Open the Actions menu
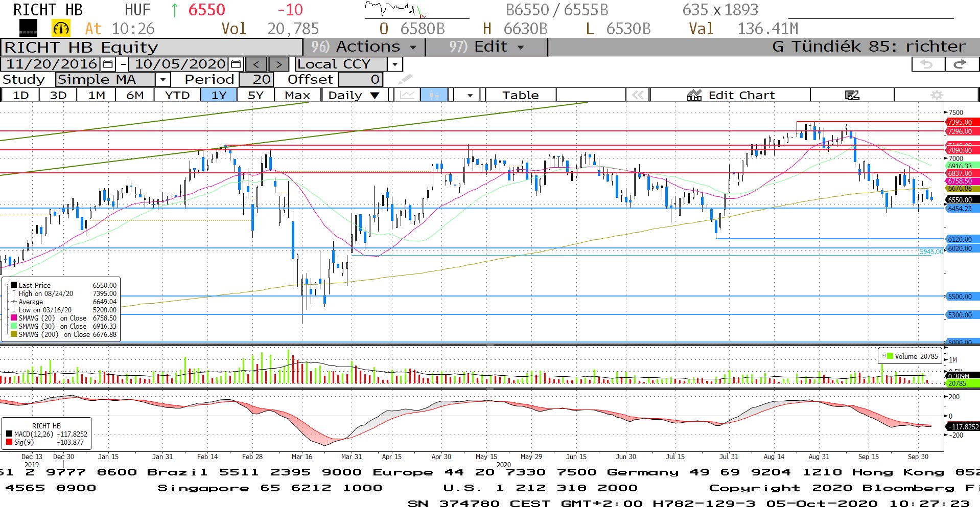 click(364, 47)
